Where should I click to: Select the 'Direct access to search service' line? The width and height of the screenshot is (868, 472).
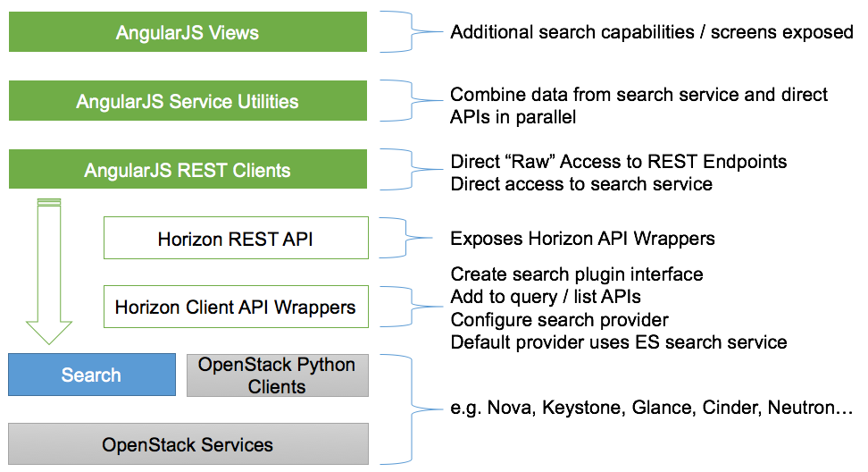click(581, 184)
